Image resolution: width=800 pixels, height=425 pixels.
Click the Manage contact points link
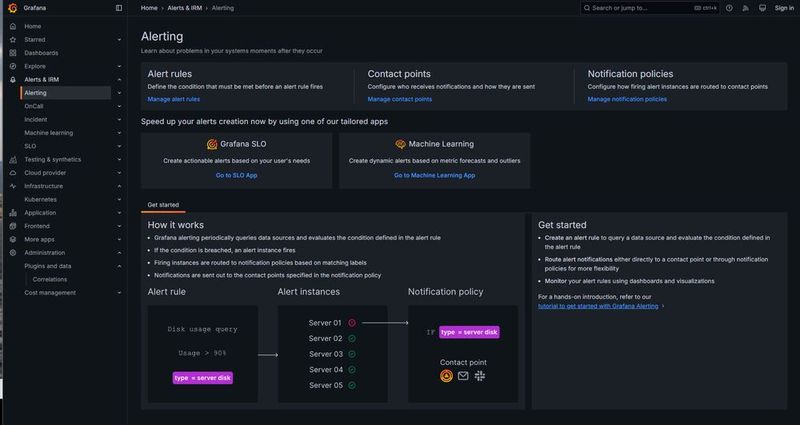click(399, 99)
